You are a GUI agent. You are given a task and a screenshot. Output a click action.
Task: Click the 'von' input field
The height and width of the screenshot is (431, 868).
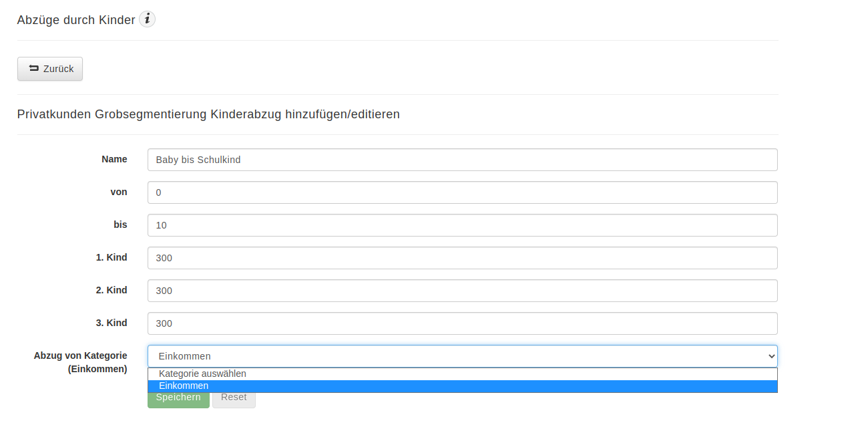point(462,192)
